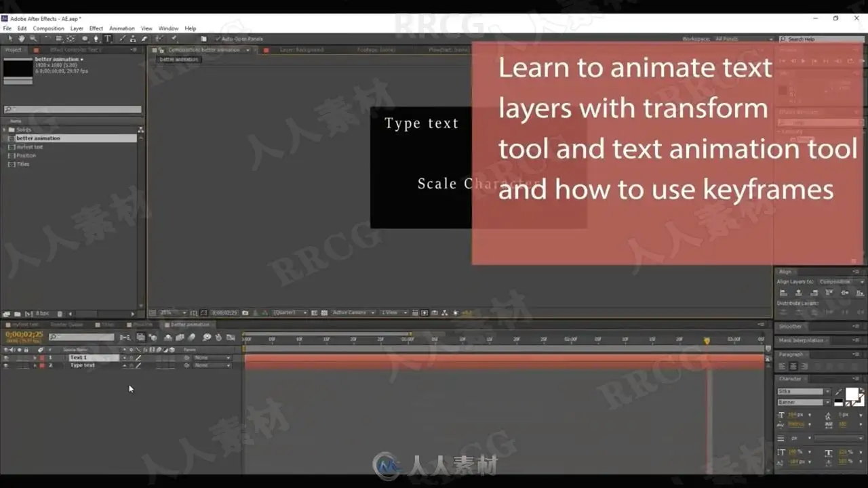Screen dimensions: 868x488
Task: Set paragraph to left align text
Action: pos(783,366)
